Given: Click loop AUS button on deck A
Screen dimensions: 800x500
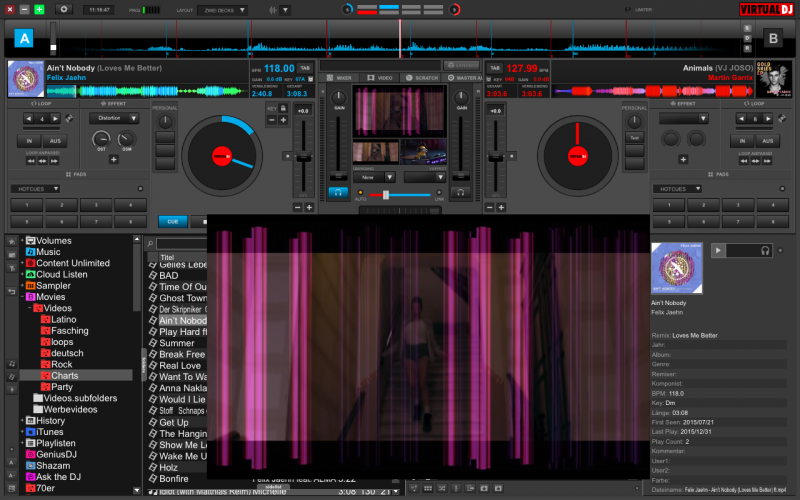Looking at the screenshot, I should [x=55, y=141].
